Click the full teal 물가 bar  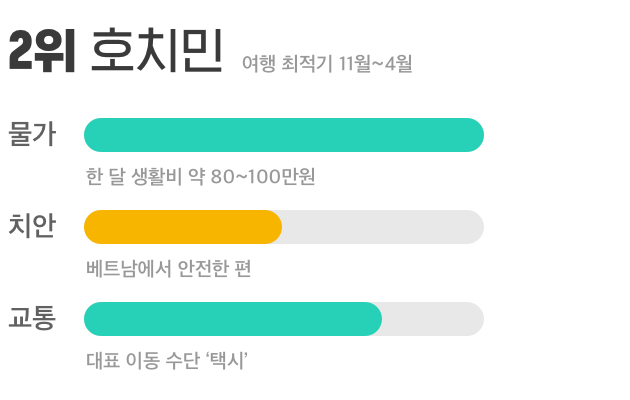284,135
